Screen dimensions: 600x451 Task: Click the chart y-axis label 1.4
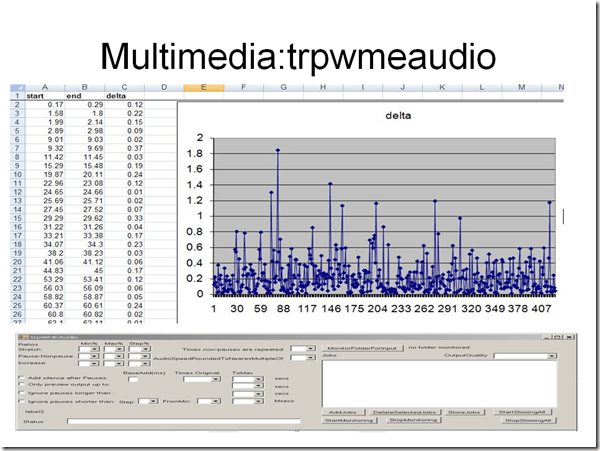[194, 185]
